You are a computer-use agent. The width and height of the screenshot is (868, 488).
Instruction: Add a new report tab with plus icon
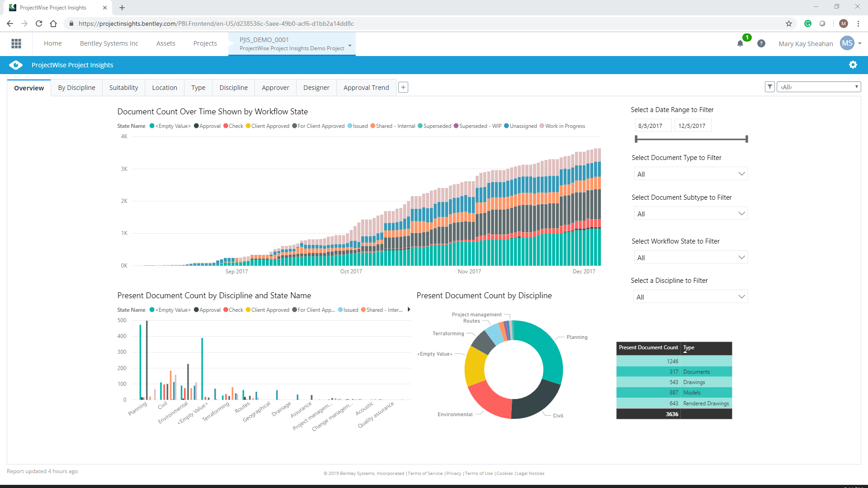coord(403,88)
